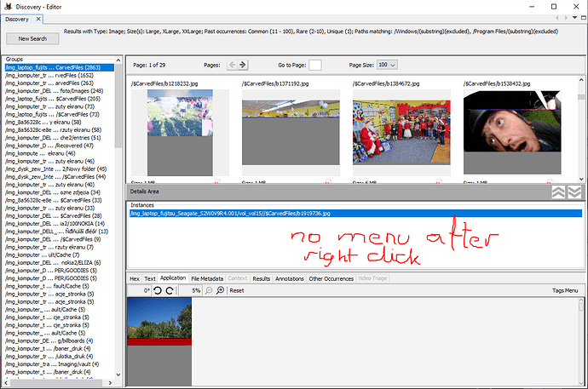Start a New Search
Viewport: 588px width, 389px height.
coord(32,38)
